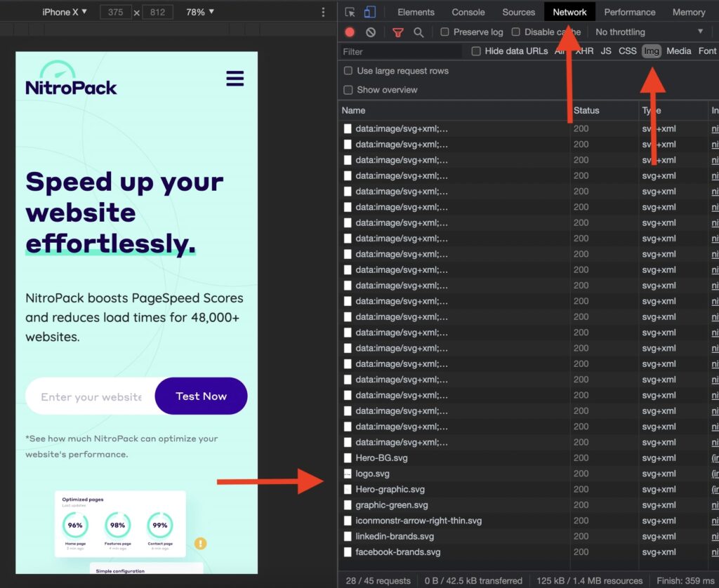719x588 pixels.
Task: Click the Filter text field
Action: (401, 52)
